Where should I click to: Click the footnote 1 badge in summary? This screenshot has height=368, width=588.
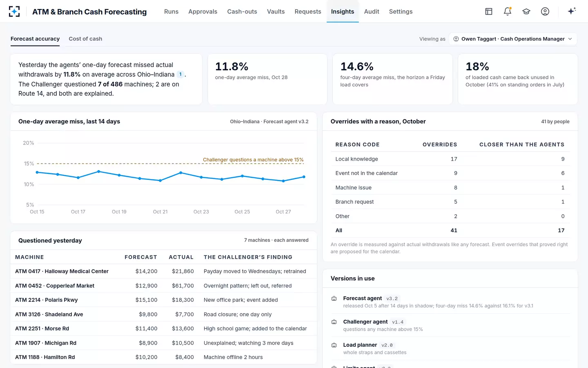[180, 74]
